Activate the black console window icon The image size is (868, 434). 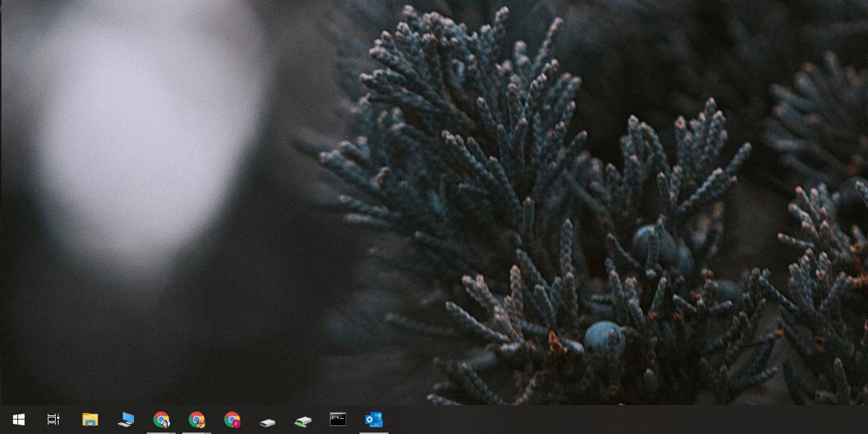[x=338, y=420]
